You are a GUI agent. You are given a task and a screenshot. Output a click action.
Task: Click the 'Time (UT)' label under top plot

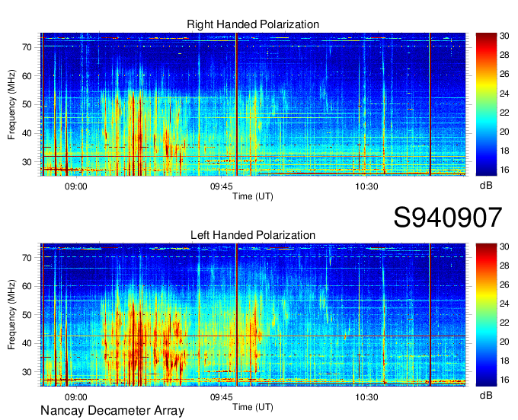[253, 196]
